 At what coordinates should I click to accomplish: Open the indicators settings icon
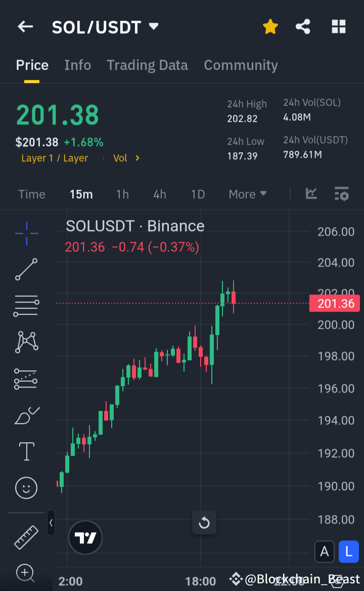[341, 194]
